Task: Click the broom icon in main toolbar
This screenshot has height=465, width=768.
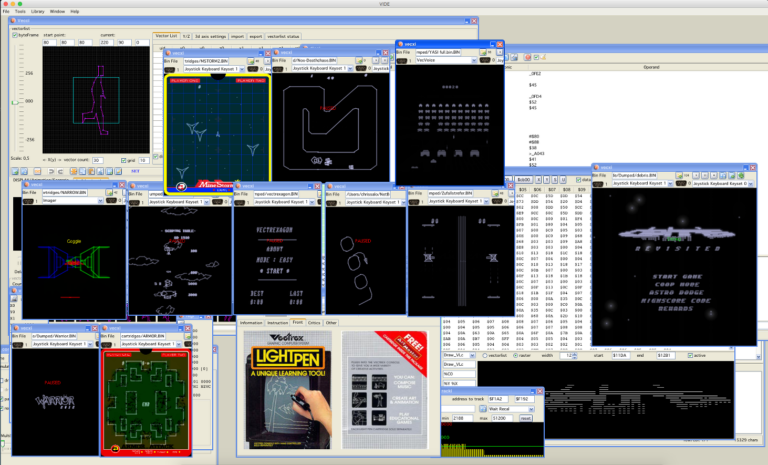Action: tap(543, 57)
